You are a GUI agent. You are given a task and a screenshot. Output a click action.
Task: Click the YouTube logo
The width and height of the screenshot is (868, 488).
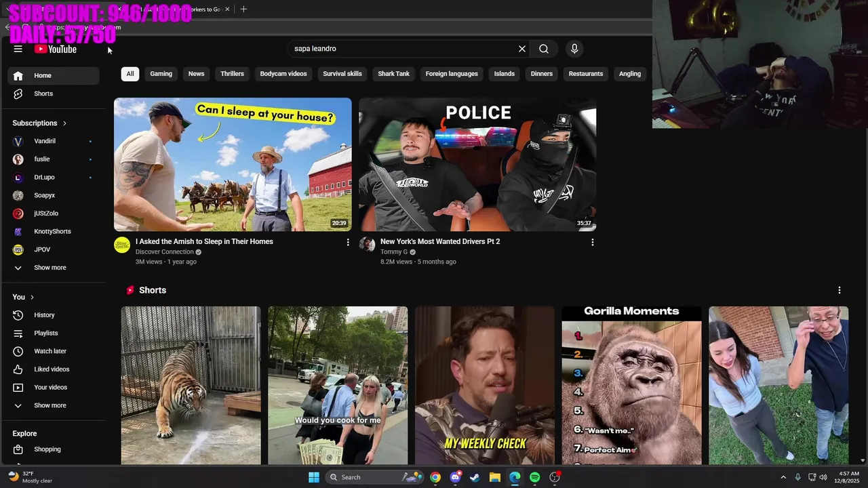(x=56, y=49)
